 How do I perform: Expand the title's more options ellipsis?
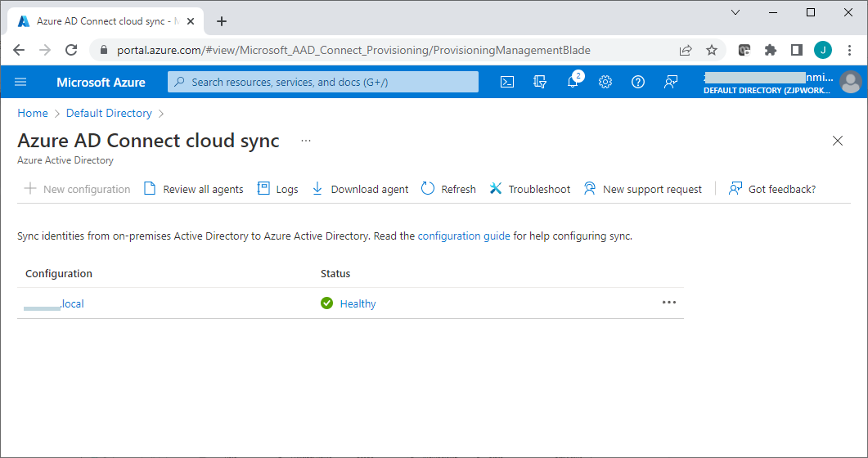point(306,141)
